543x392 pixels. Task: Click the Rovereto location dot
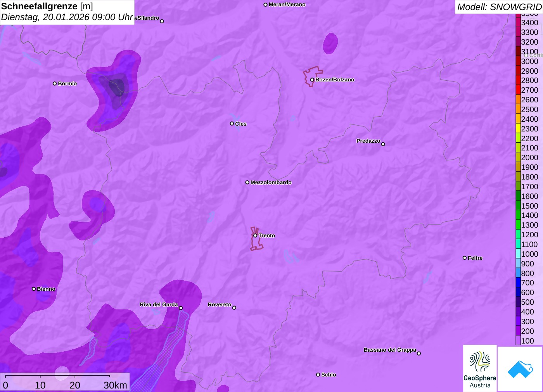point(234,308)
